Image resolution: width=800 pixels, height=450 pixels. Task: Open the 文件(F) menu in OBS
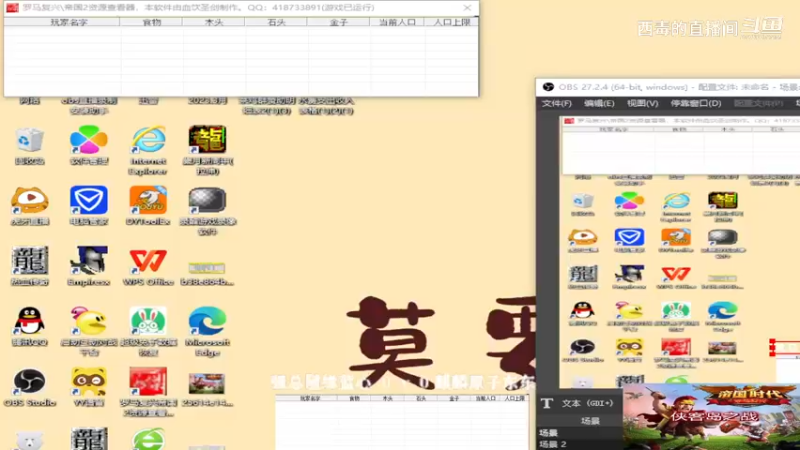click(557, 103)
